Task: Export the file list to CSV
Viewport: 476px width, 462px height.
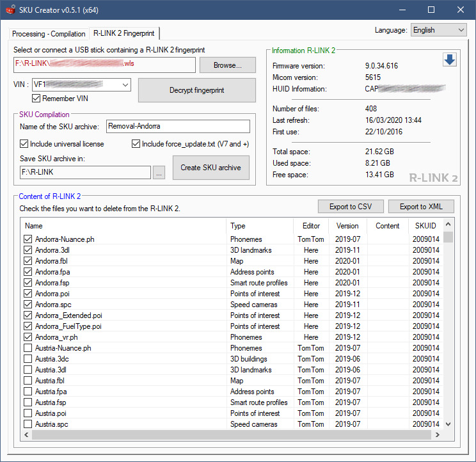Action: (x=351, y=207)
